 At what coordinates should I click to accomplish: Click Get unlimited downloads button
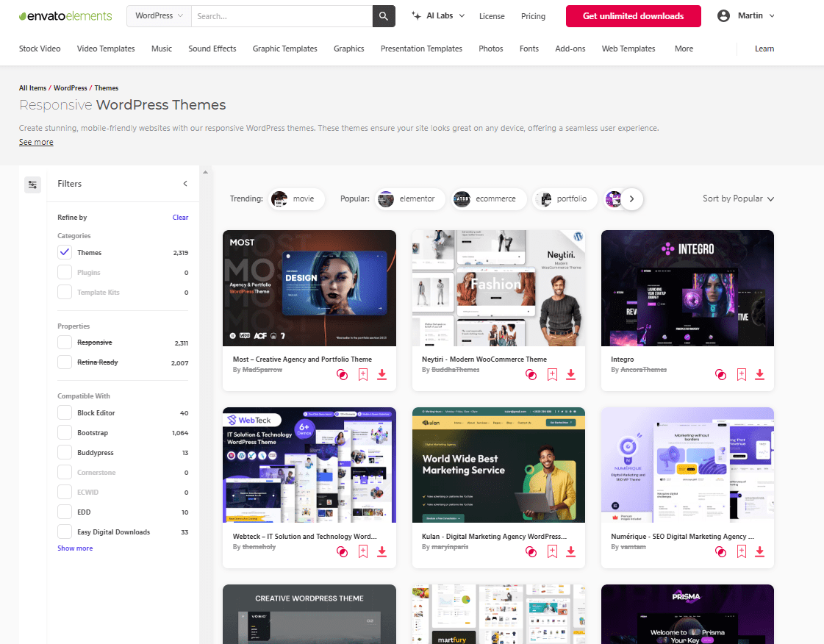tap(633, 15)
